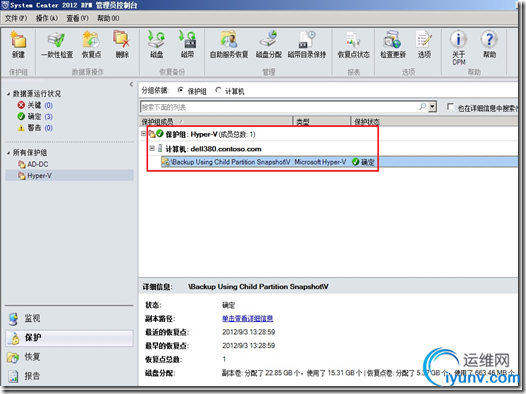Open 文件 menu

click(16, 18)
